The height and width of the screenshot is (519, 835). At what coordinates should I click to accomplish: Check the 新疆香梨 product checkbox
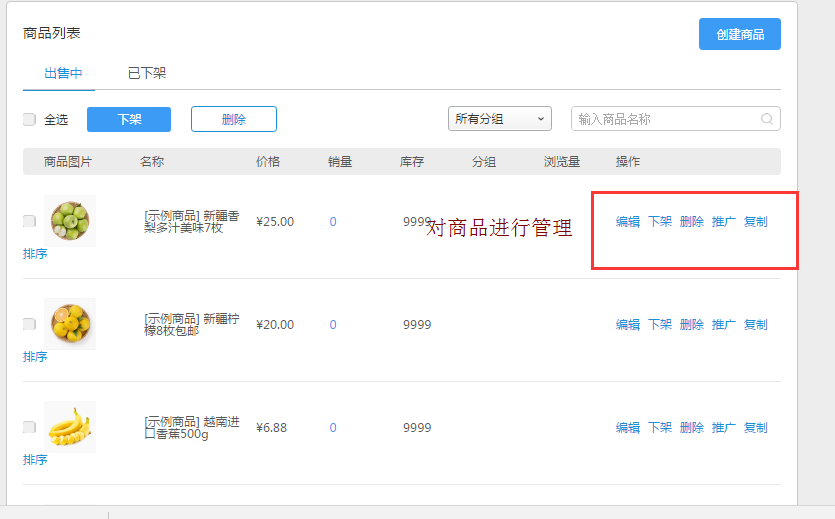click(29, 221)
